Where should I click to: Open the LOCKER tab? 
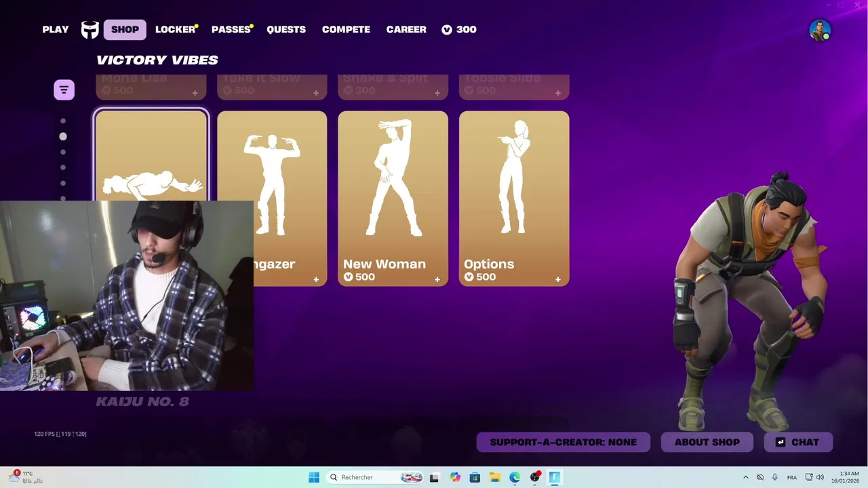point(176,30)
